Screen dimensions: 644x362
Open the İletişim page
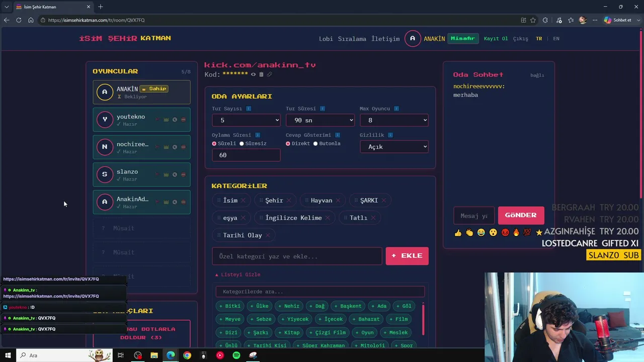(385, 39)
